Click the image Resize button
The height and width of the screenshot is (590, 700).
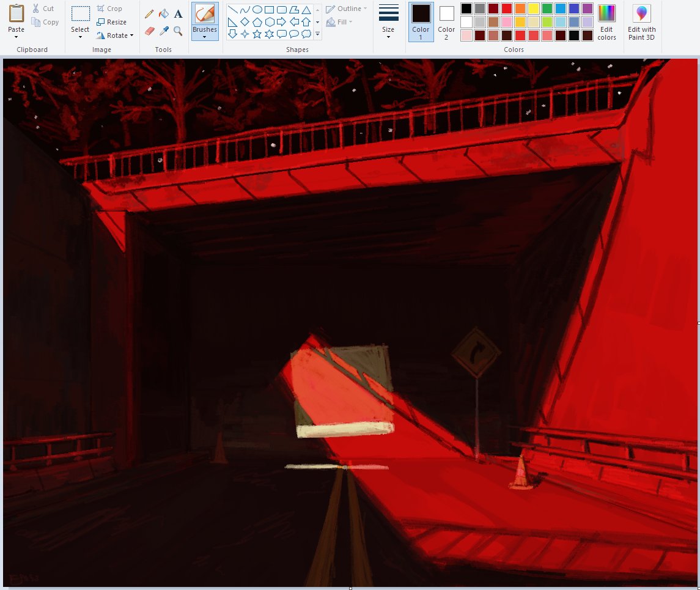tap(112, 22)
